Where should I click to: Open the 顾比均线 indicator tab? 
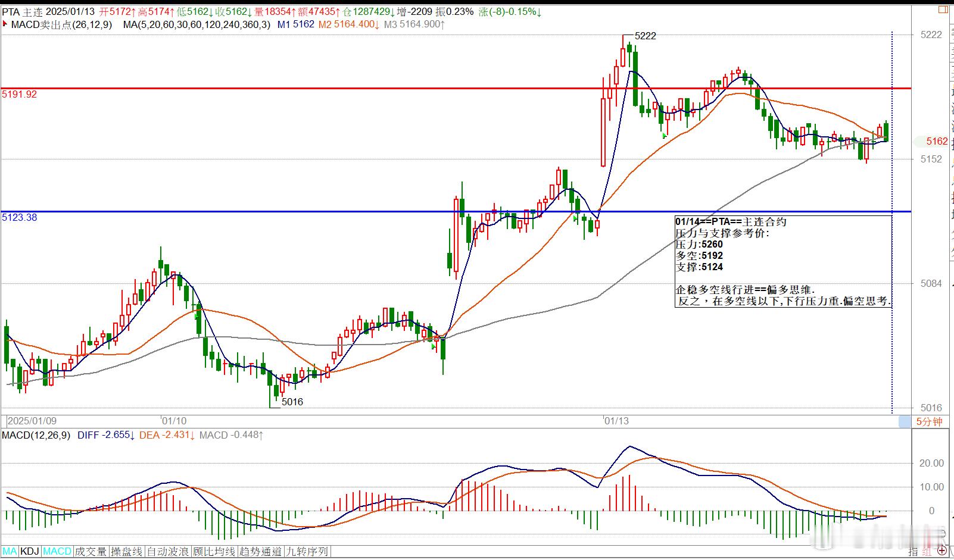point(214,552)
